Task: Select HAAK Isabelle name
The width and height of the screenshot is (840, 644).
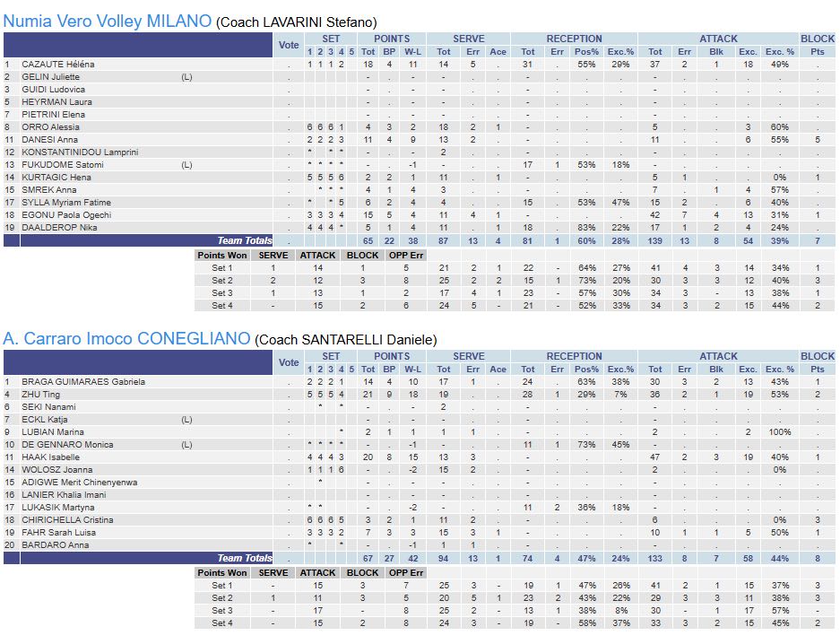Action: 50,457
